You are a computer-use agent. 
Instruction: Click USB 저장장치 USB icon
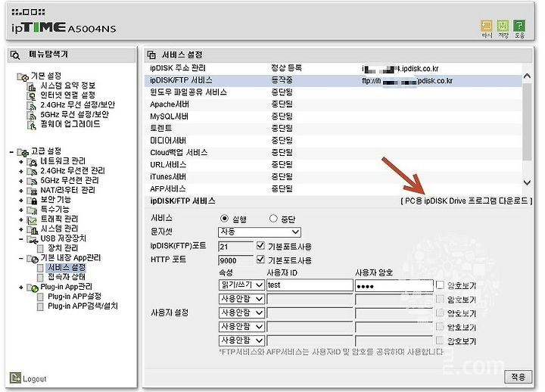[x=33, y=239]
